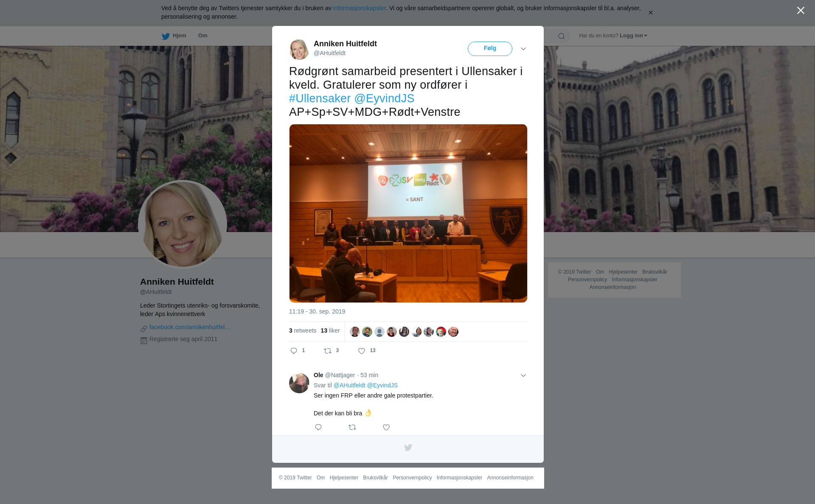Image resolution: width=815 pixels, height=504 pixels.
Task: Close the tweet overlay
Action: 801,10
